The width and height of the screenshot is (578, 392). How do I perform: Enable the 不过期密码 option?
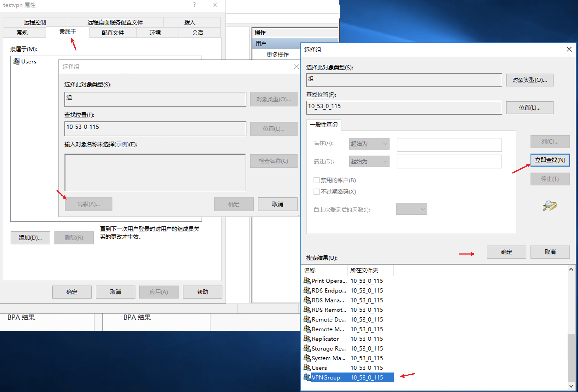click(317, 192)
